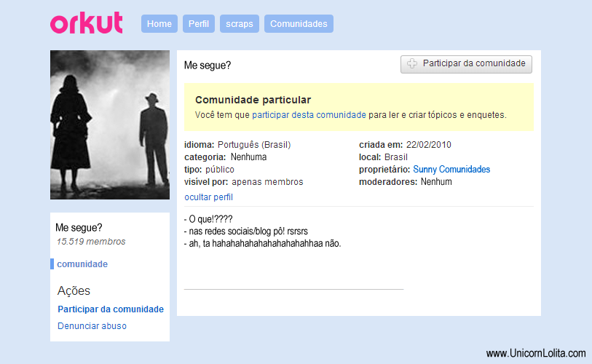Select 'comunidade' in the sidebar
592x364 pixels.
click(82, 264)
